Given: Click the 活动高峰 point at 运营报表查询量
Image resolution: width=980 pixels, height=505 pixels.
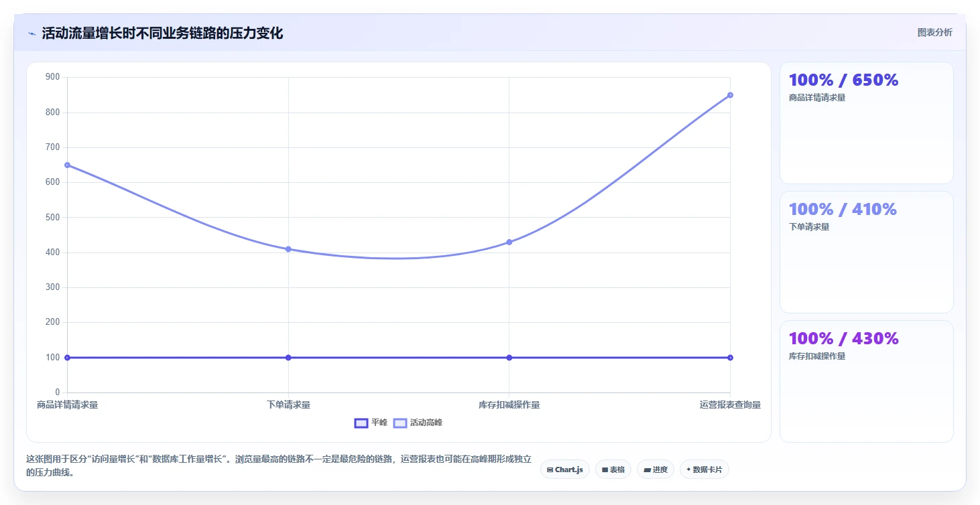Looking at the screenshot, I should 730,95.
